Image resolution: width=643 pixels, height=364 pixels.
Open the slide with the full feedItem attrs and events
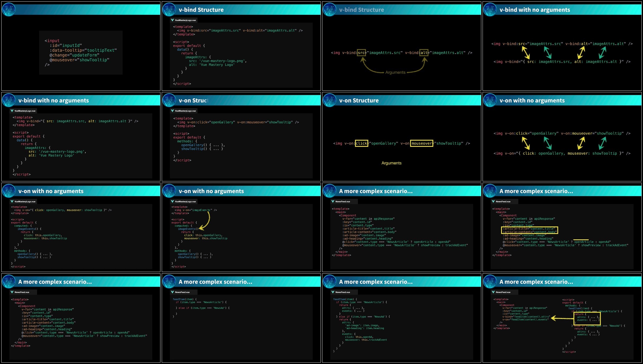point(402,318)
